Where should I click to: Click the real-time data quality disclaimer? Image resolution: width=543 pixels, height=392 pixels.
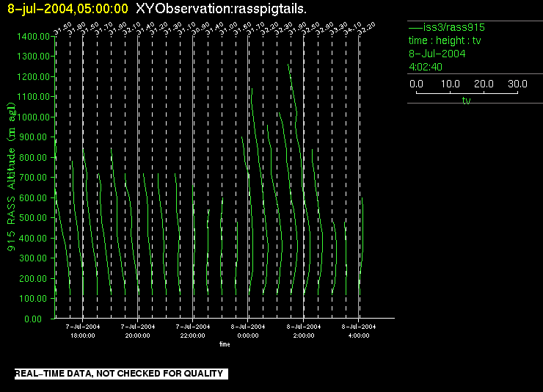(119, 374)
